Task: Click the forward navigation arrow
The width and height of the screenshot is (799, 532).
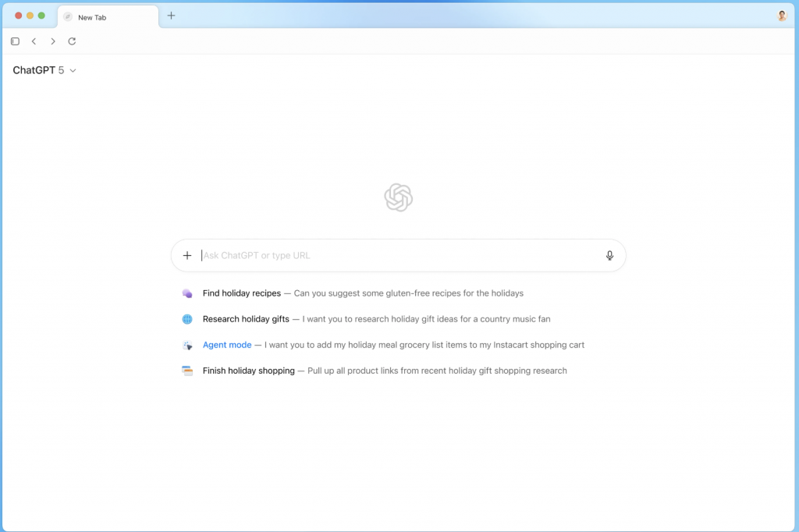Action: pos(52,41)
